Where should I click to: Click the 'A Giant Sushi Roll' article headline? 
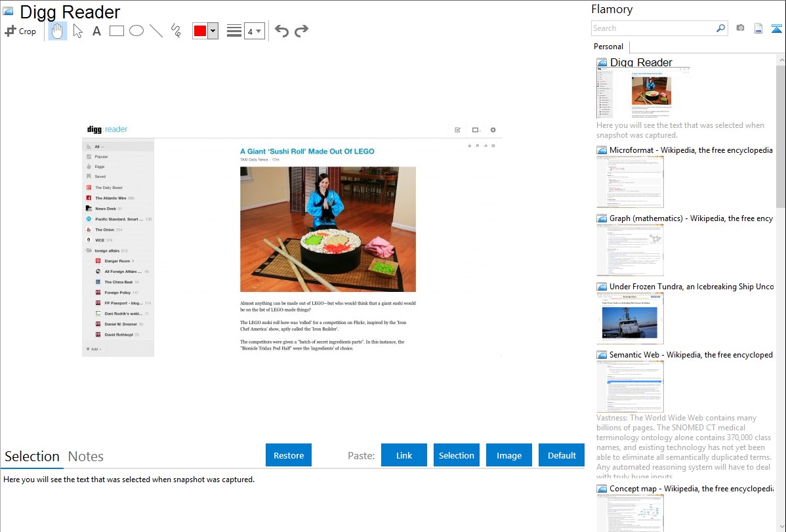click(307, 151)
